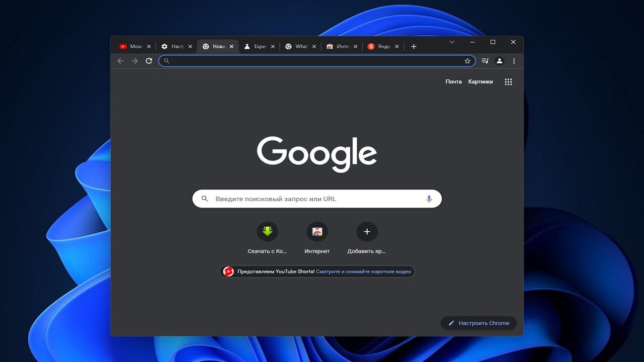Open the Google apps grid

point(508,82)
